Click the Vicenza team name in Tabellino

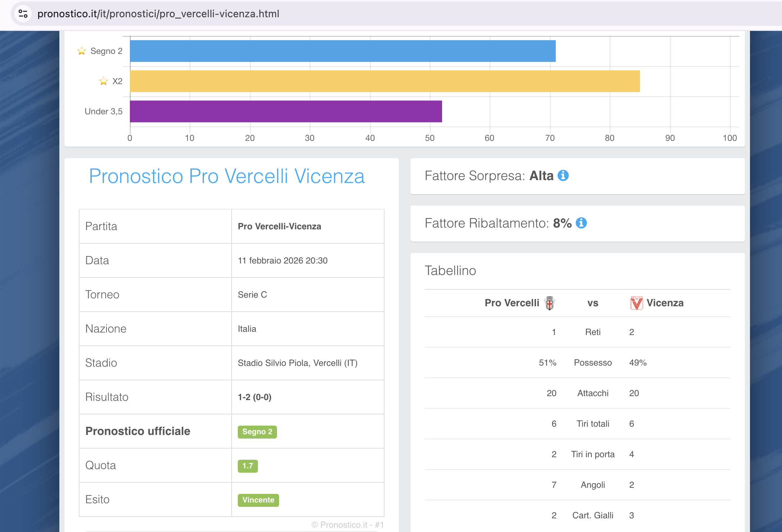tap(665, 303)
